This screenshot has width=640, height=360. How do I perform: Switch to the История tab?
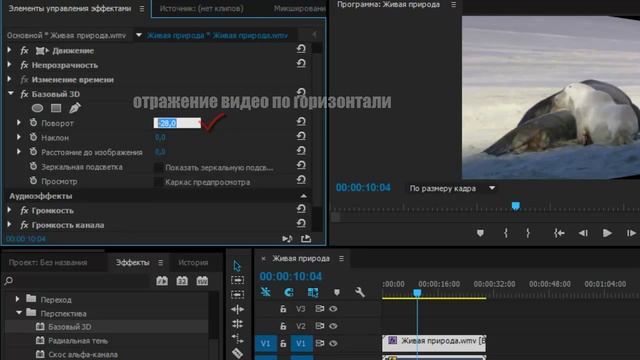click(193, 262)
